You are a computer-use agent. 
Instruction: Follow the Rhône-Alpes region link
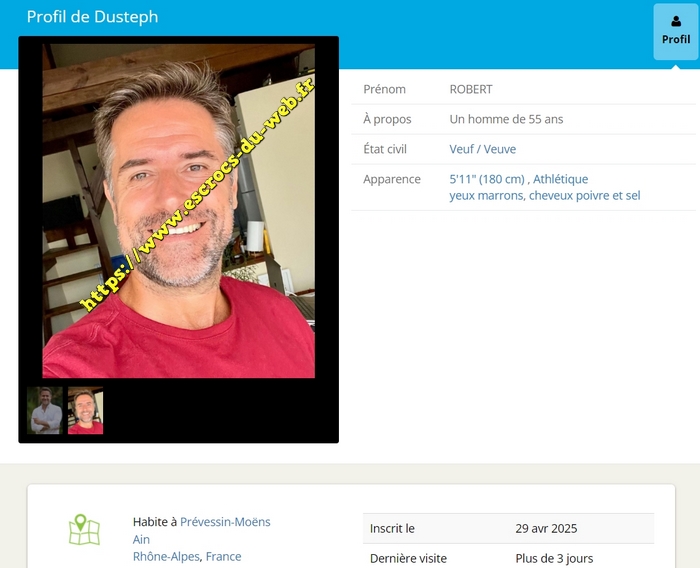point(166,556)
